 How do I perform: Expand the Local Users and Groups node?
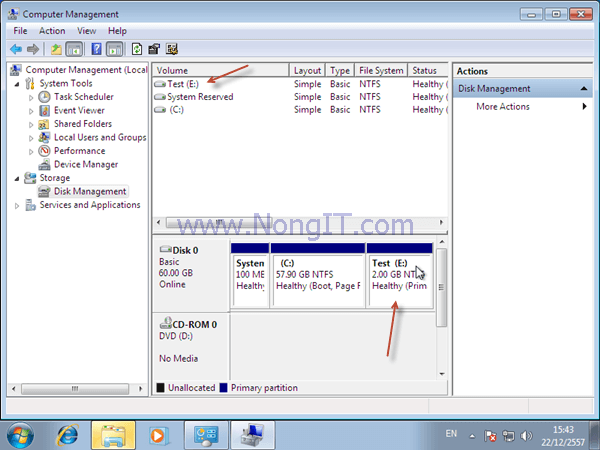31,138
